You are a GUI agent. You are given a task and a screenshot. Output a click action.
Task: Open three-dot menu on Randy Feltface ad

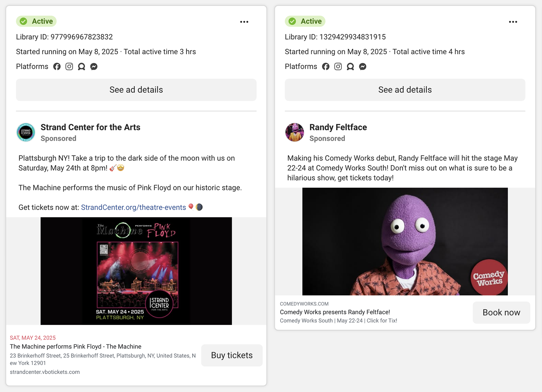tap(513, 22)
